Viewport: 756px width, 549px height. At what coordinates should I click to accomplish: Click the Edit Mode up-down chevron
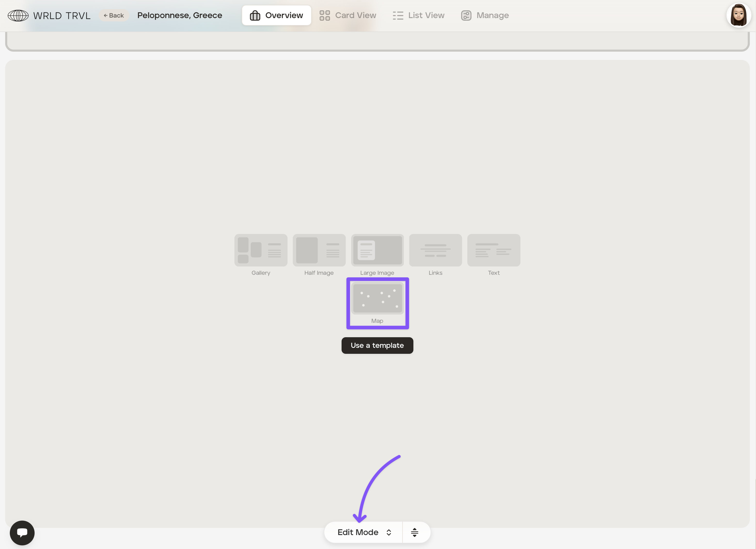click(x=389, y=532)
